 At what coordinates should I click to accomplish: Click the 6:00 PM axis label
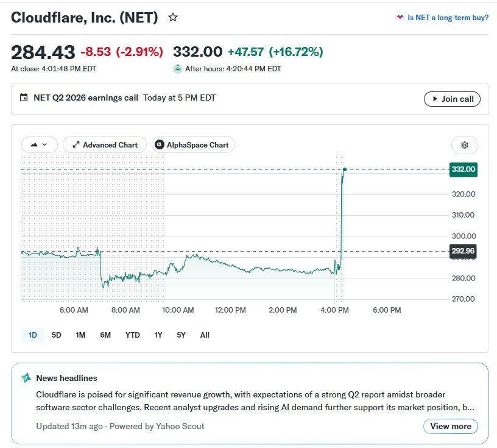[387, 310]
